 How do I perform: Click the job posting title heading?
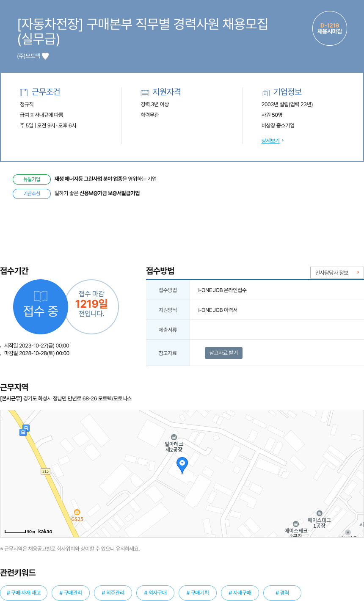(143, 31)
